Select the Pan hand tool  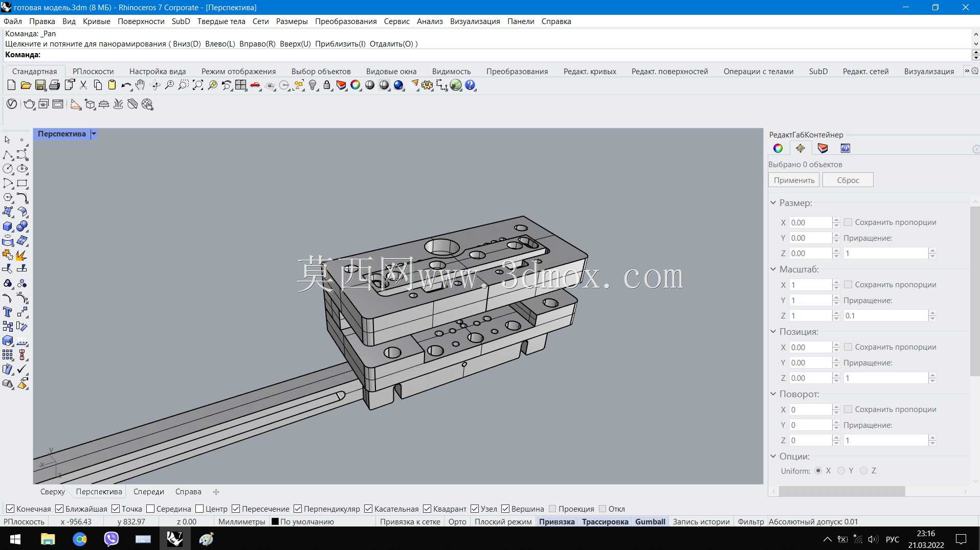coord(140,85)
